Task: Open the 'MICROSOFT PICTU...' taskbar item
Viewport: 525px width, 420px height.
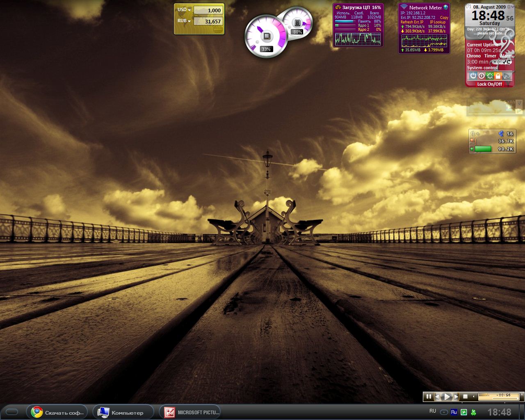Action: click(190, 412)
